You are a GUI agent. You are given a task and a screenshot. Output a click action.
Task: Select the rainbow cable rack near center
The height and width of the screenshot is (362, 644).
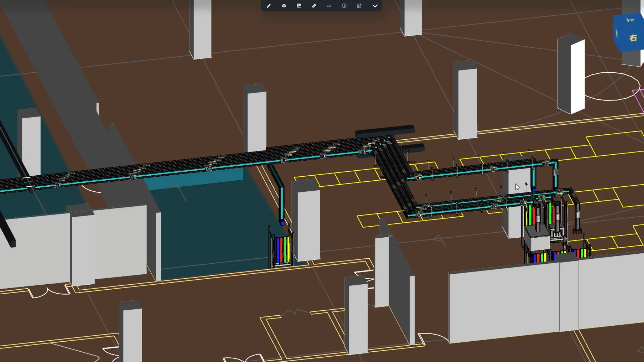tap(283, 250)
